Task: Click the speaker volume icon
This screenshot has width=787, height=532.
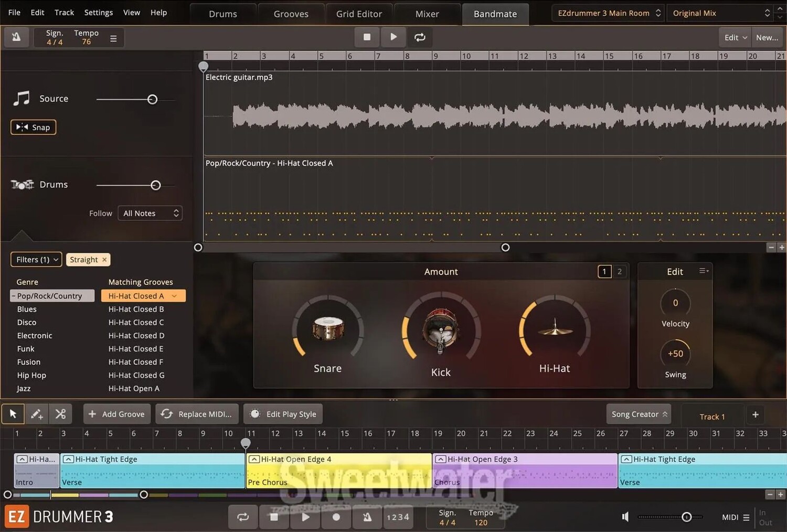Action: 625,517
